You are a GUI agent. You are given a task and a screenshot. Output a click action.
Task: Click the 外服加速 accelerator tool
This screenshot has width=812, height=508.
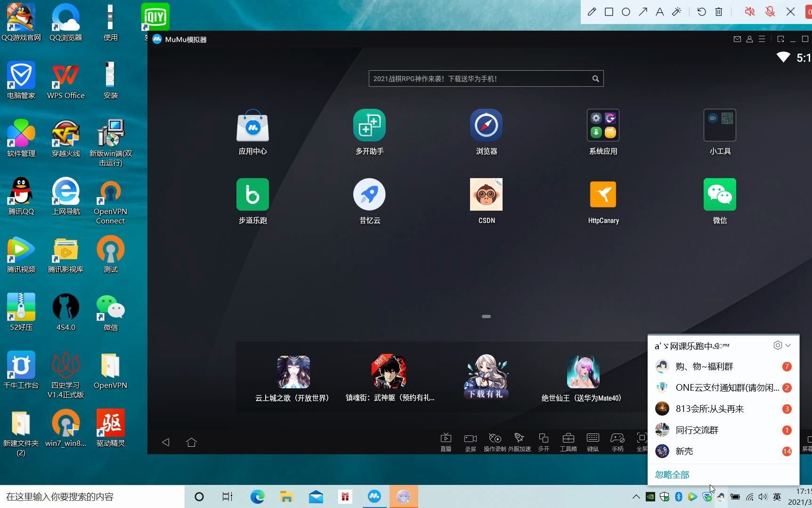click(519, 442)
